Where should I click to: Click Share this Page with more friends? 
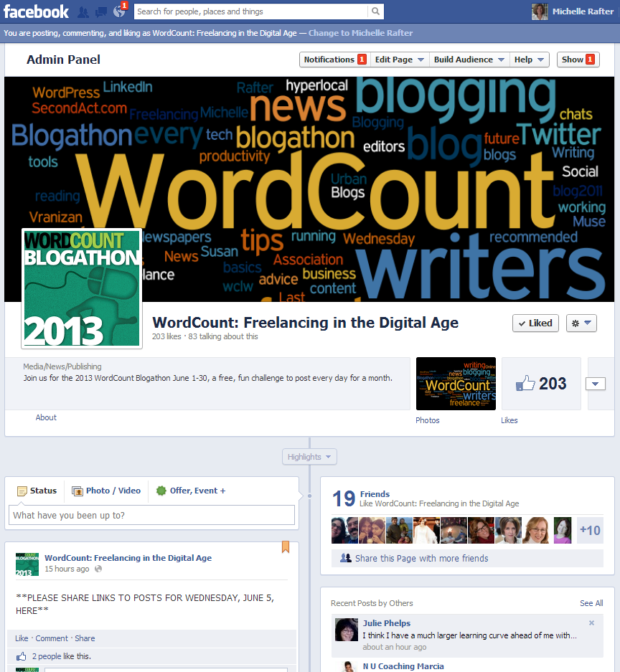467,559
